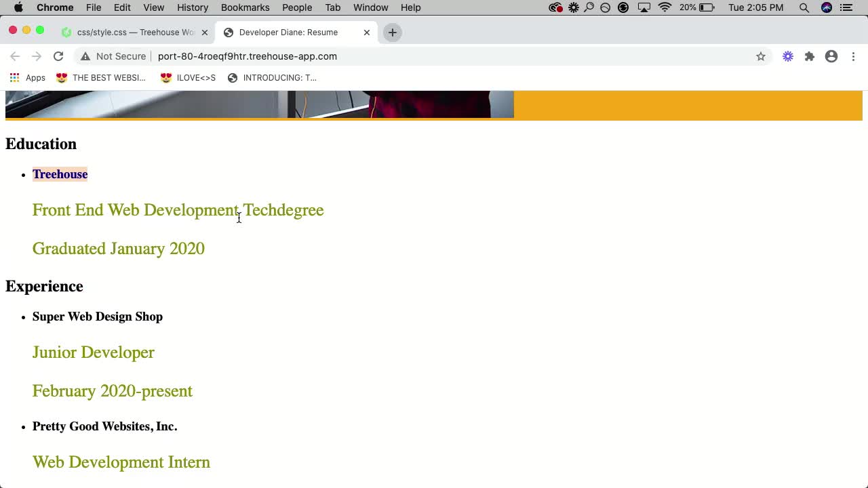Open the extensions puzzle-piece menu
This screenshot has height=488, width=868.
click(x=810, y=56)
